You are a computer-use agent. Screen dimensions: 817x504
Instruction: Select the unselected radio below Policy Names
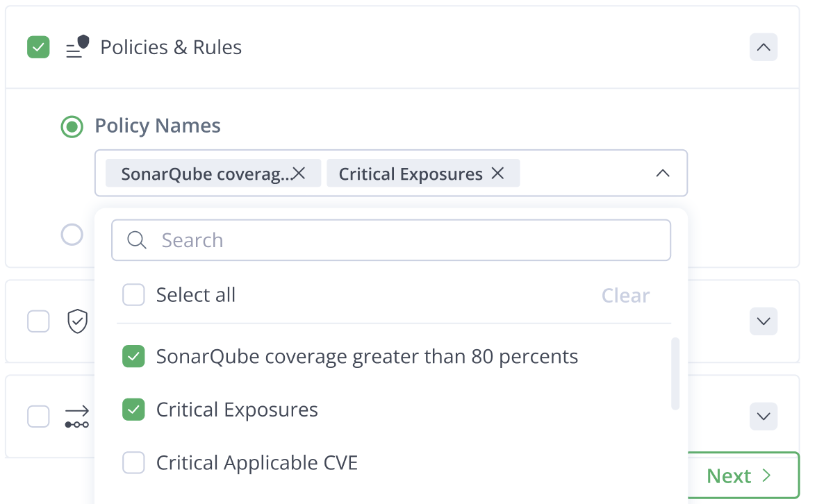point(72,235)
